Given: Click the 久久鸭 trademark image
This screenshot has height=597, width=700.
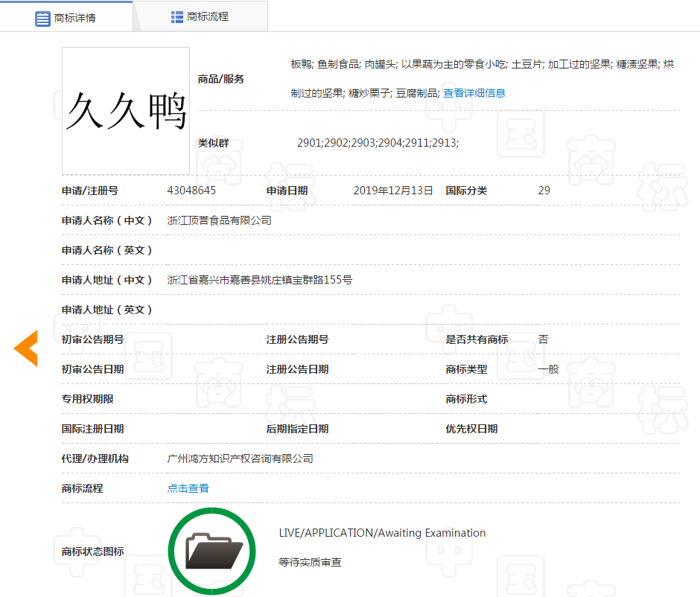Looking at the screenshot, I should coord(125,110).
